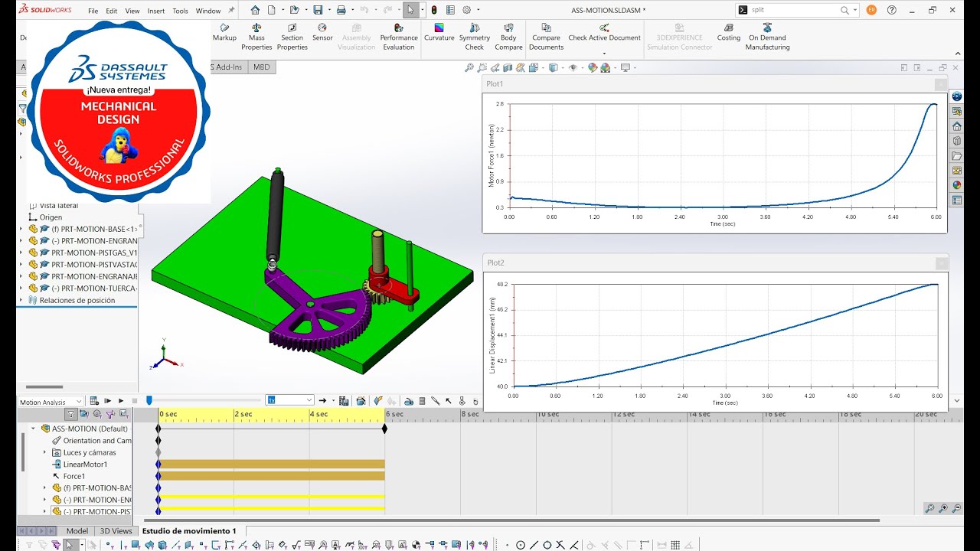This screenshot has width=980, height=551.
Task: Switch to the Model tab
Action: click(x=77, y=531)
